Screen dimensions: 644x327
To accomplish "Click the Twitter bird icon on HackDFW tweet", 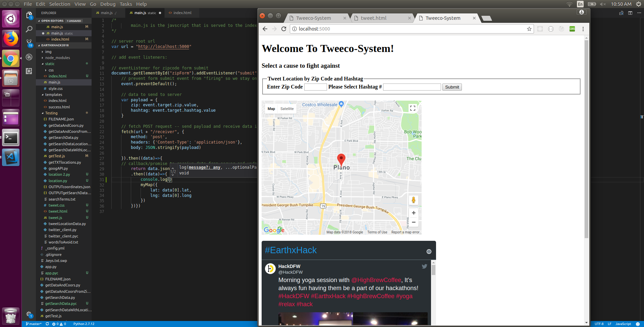I will (x=424, y=266).
